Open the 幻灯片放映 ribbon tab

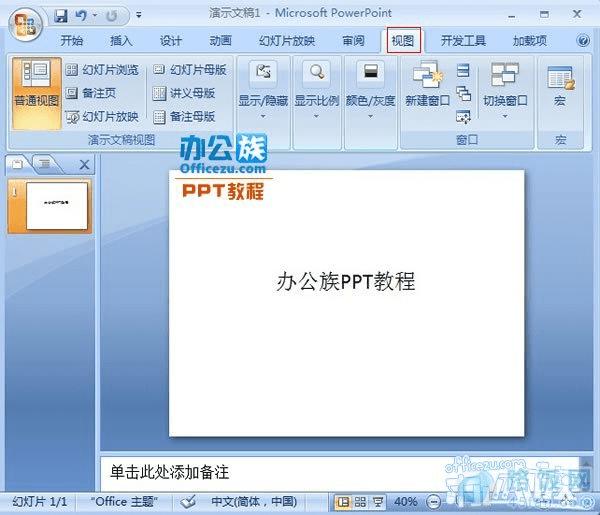(287, 41)
